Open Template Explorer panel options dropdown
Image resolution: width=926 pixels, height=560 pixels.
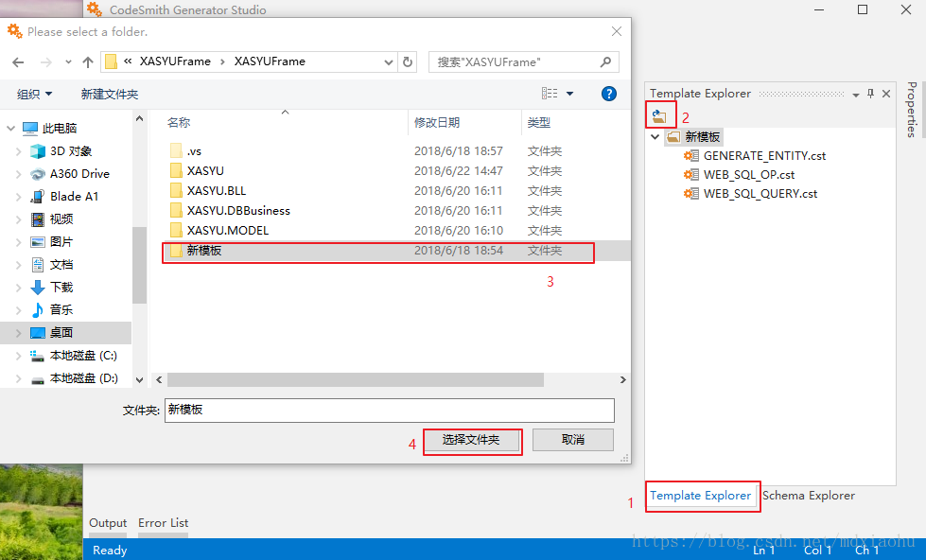click(856, 95)
